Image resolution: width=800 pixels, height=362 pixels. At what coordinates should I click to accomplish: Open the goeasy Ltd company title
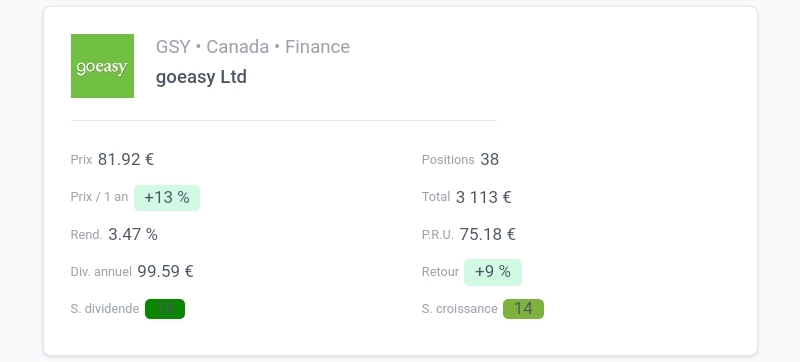click(201, 77)
